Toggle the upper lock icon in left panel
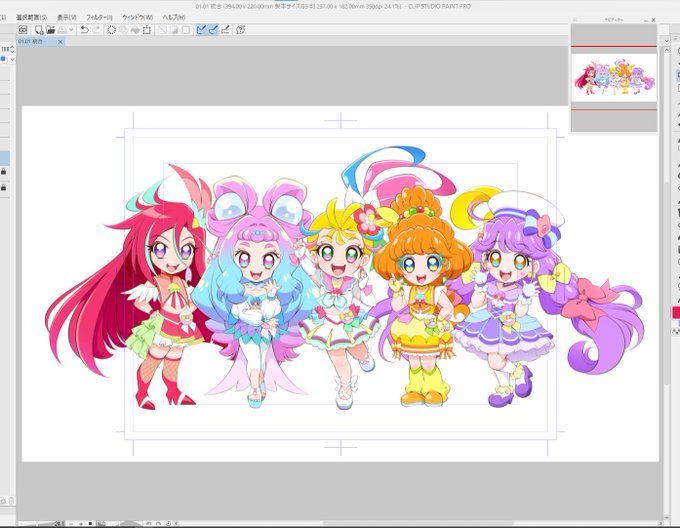This screenshot has width=680, height=528. point(3,172)
